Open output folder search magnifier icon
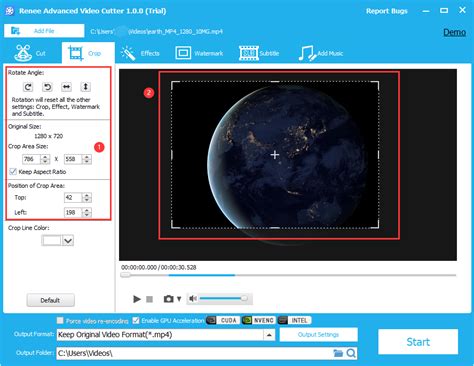This screenshot has width=474, height=366. 351,353
